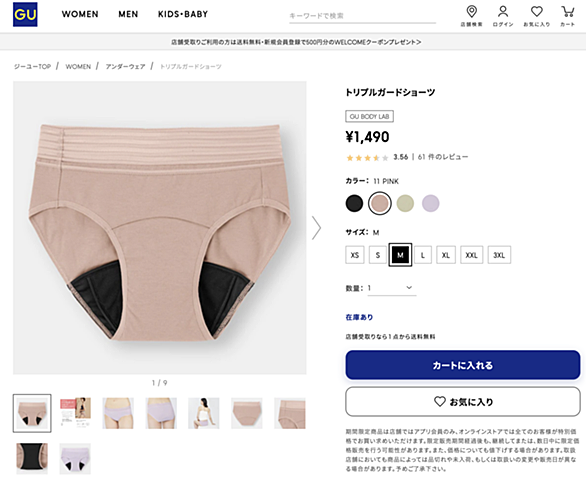Open the 61 reviews link
This screenshot has width=586, height=480.
[x=443, y=157]
